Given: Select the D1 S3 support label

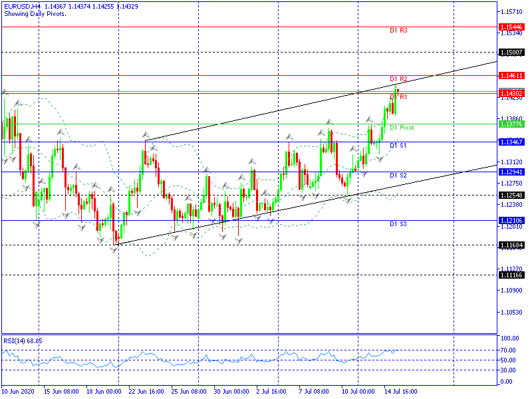Looking at the screenshot, I should [x=398, y=224].
